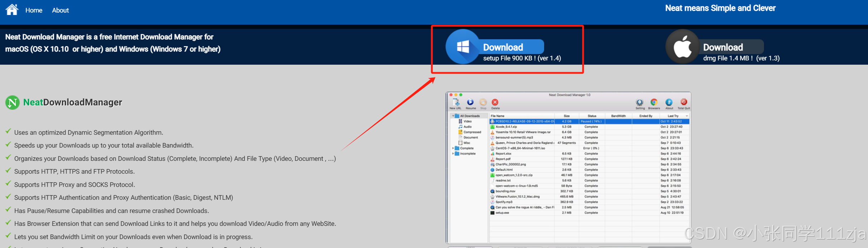Open the Neat Download Manager app screenshot
The width and height of the screenshot is (868, 248).
(x=568, y=168)
